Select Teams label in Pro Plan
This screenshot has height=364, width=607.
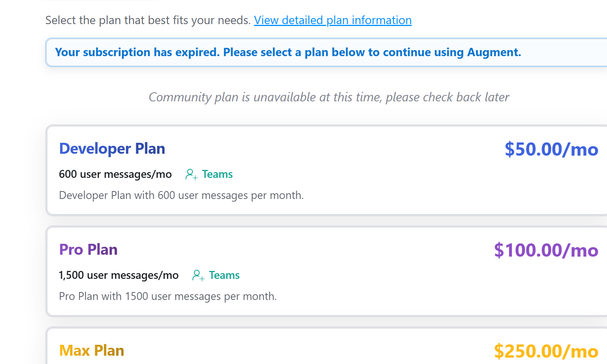point(224,275)
